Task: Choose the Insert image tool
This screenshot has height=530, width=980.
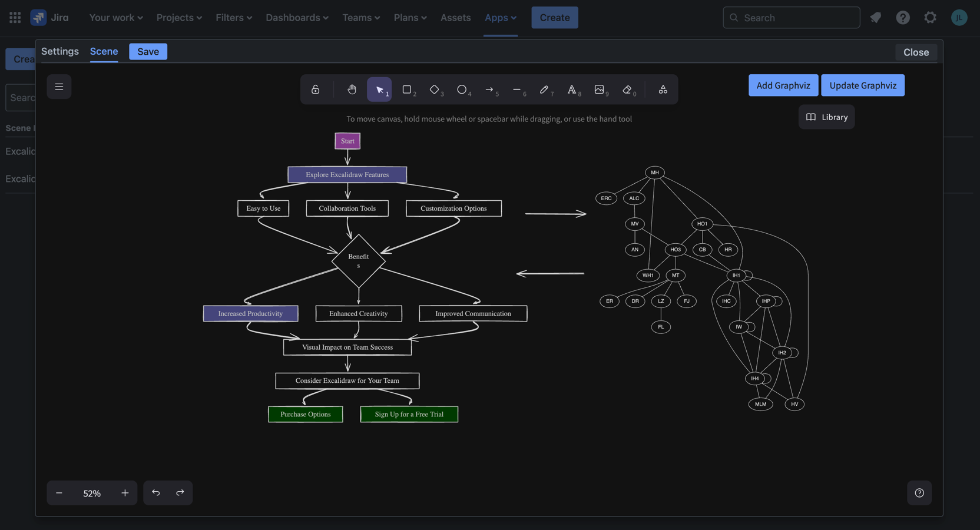Action: point(600,90)
